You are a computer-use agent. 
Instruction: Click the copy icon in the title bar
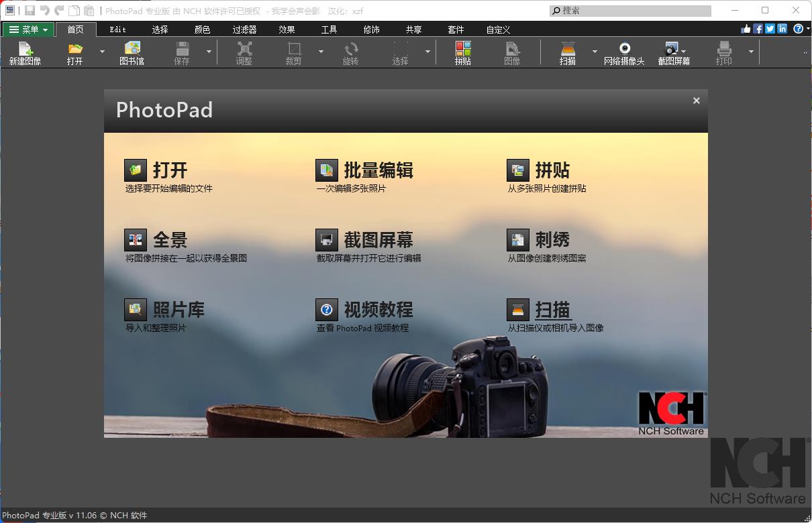click(x=74, y=11)
